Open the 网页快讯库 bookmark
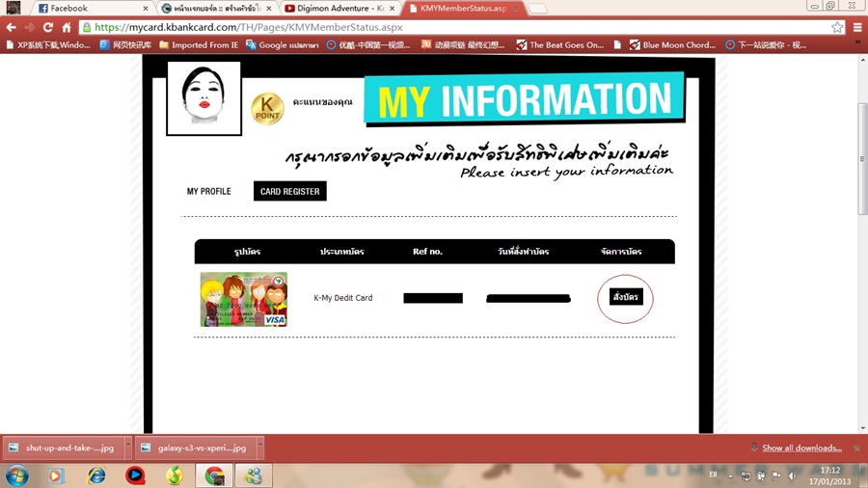The width and height of the screenshot is (868, 488). 125,44
